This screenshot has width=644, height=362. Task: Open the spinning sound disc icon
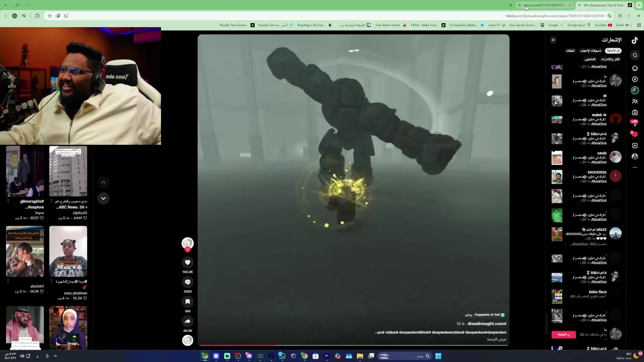coord(188,340)
